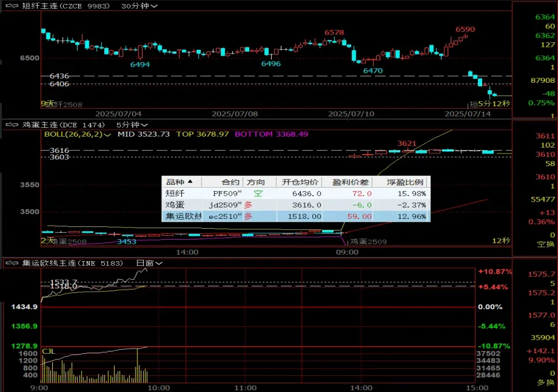558x392 pixels.
Task: Click the link icon beside 鸡蛋主连 title
Action: [x=12, y=125]
